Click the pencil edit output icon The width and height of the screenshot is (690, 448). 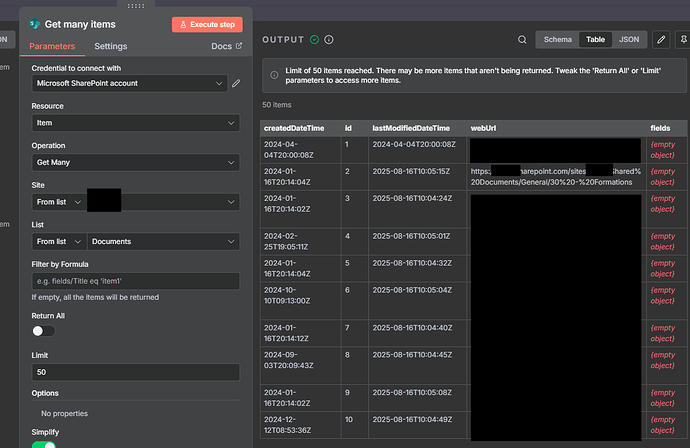tap(661, 40)
